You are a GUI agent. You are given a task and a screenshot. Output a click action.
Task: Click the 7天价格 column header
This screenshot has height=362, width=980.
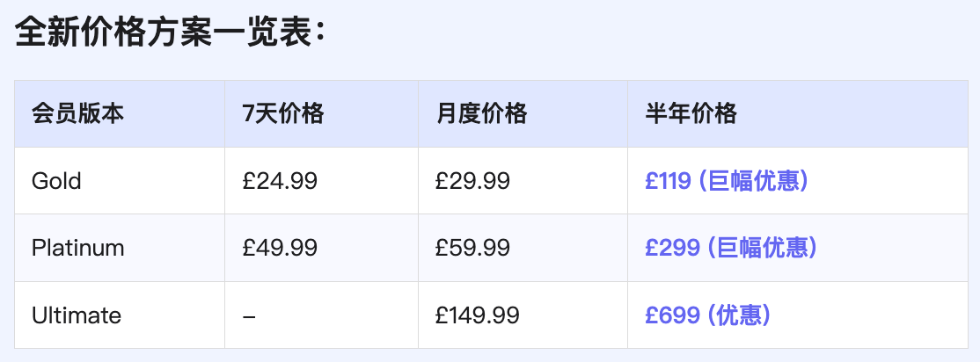(x=283, y=114)
